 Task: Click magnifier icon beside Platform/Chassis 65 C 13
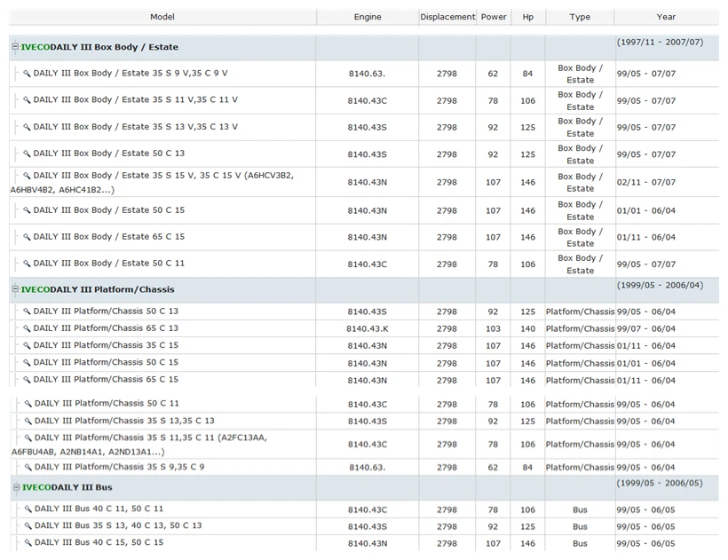coord(27,328)
